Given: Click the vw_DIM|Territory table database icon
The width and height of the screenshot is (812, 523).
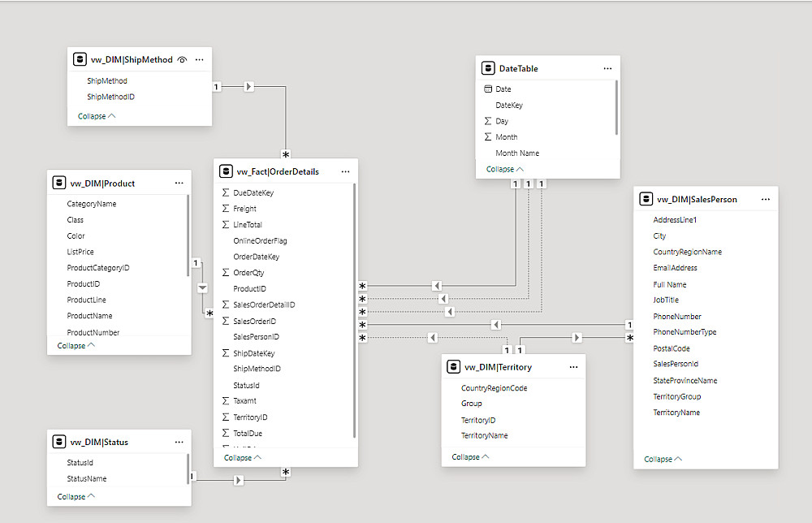Looking at the screenshot, I should 454,367.
